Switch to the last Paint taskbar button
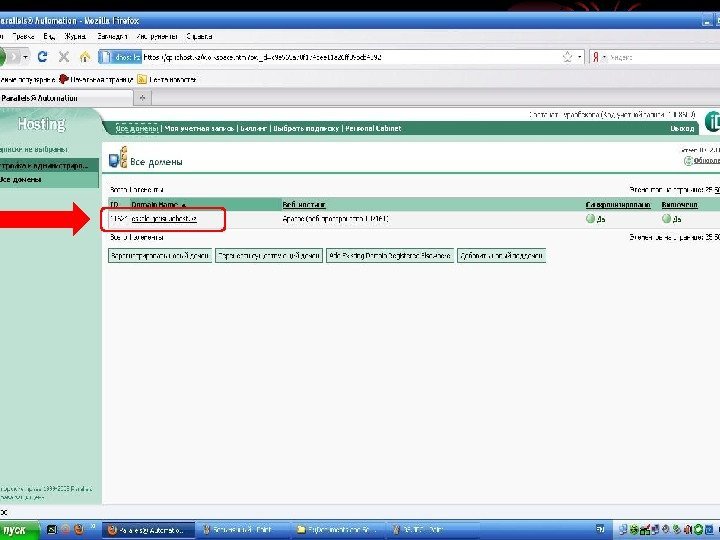Image resolution: width=720 pixels, height=540 pixels. [434, 530]
